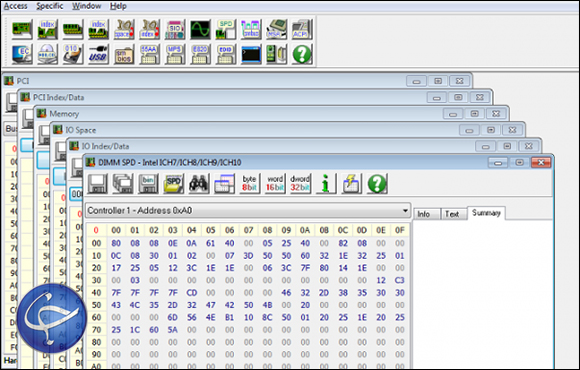Open the E820 memory map tool
The width and height of the screenshot is (580, 370).
click(x=200, y=54)
